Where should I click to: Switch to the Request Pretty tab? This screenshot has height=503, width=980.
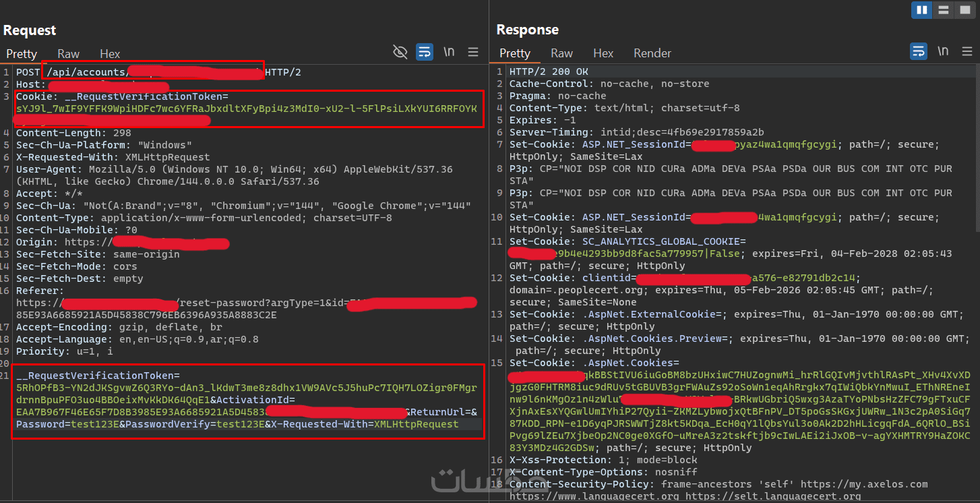(x=22, y=54)
